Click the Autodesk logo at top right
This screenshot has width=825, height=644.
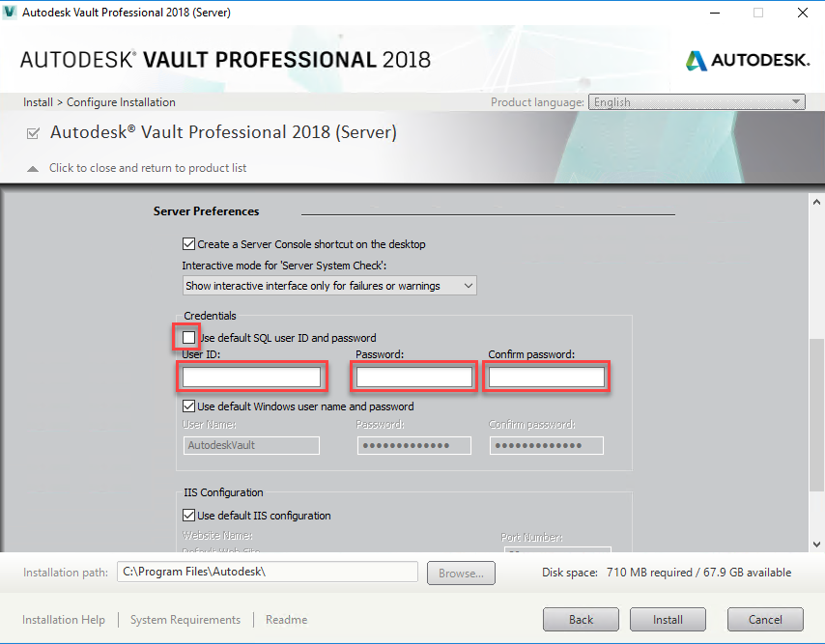(x=747, y=59)
